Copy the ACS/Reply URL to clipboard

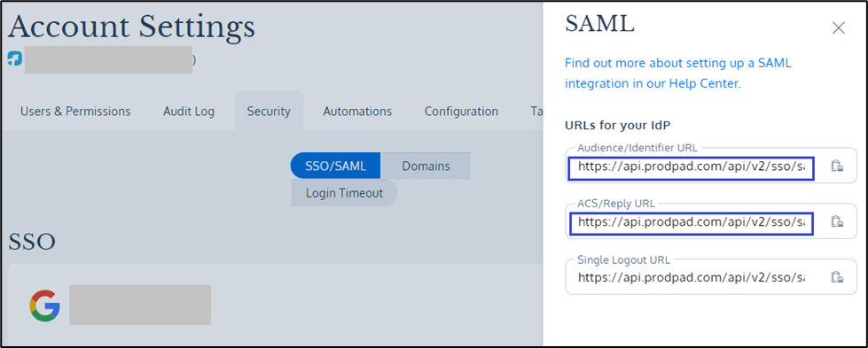coord(837,222)
